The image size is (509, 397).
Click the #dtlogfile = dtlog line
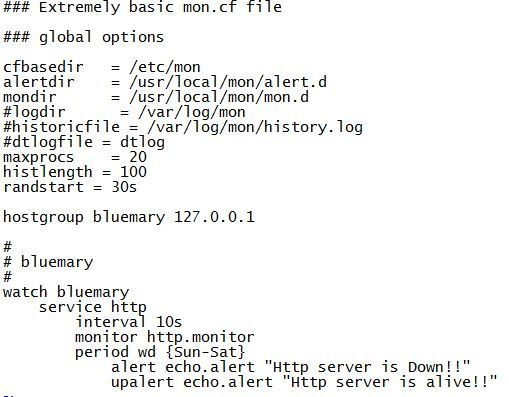click(84, 142)
